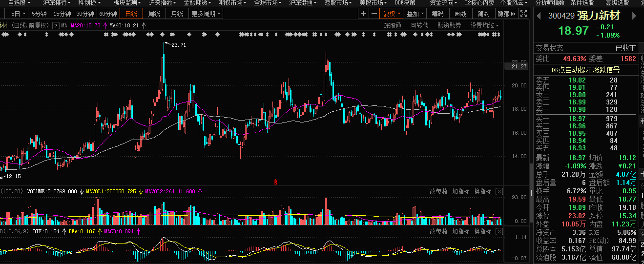This screenshot has width=644, height=264.
Task: Click the DK点自动提示涨跌信号 link
Action: click(x=585, y=70)
